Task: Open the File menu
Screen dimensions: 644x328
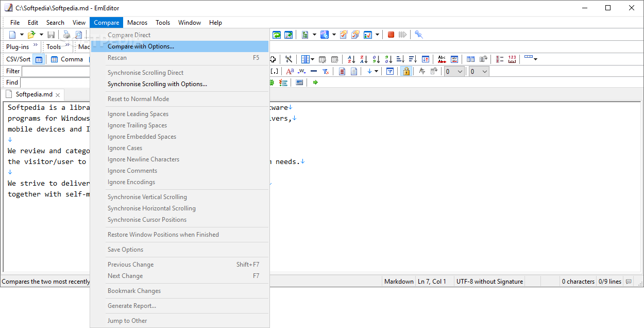Action: (x=15, y=22)
